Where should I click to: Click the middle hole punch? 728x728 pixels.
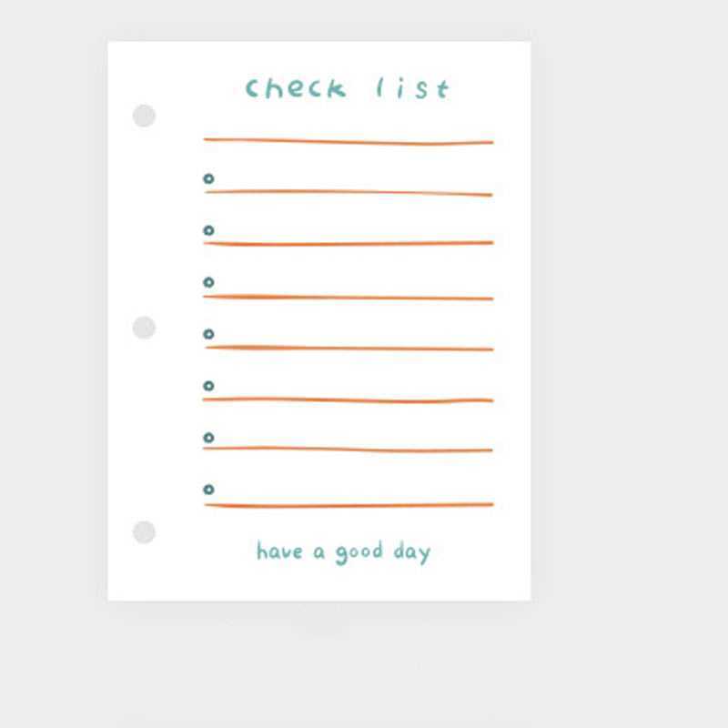[x=144, y=328]
